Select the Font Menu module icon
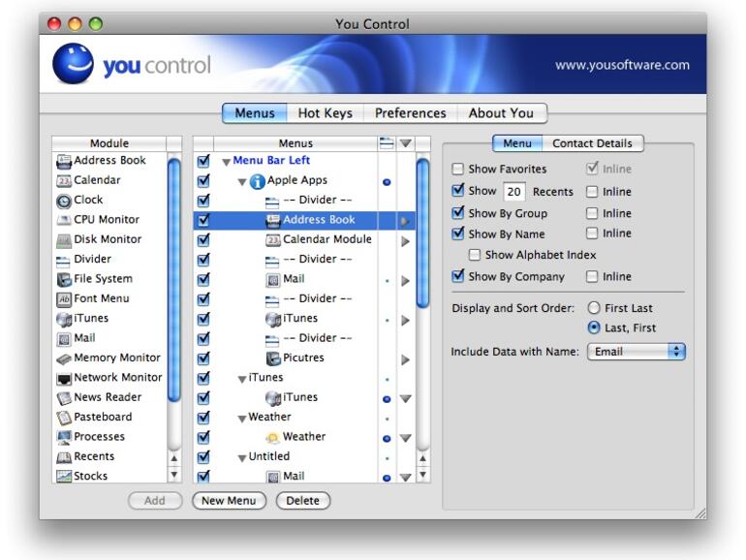This screenshot has height=560, width=746. (x=64, y=299)
